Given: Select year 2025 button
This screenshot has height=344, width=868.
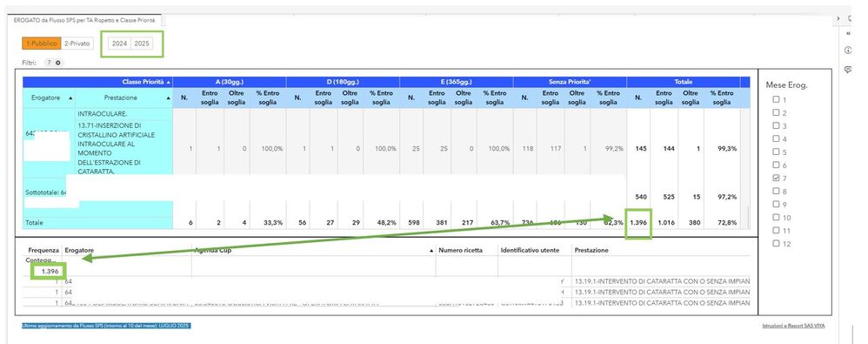Looking at the screenshot, I should [142, 44].
